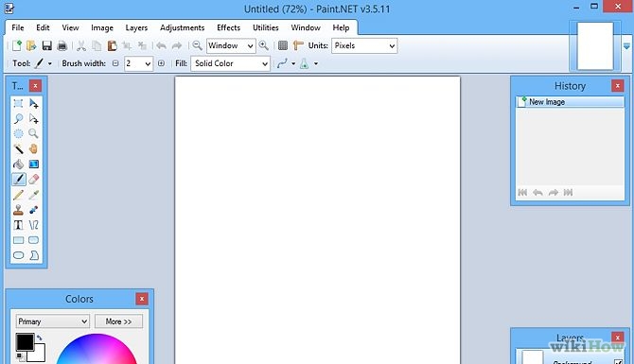Open the Units Pixels dropdown

click(x=364, y=45)
